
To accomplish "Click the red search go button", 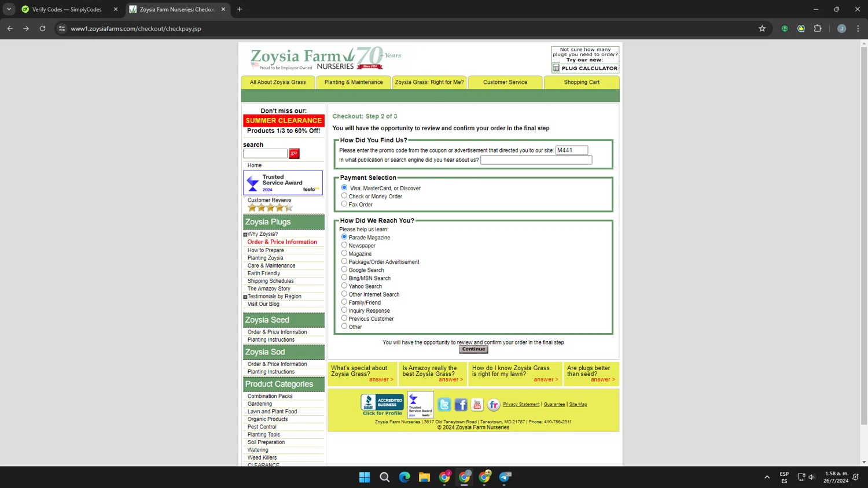I will [x=294, y=153].
